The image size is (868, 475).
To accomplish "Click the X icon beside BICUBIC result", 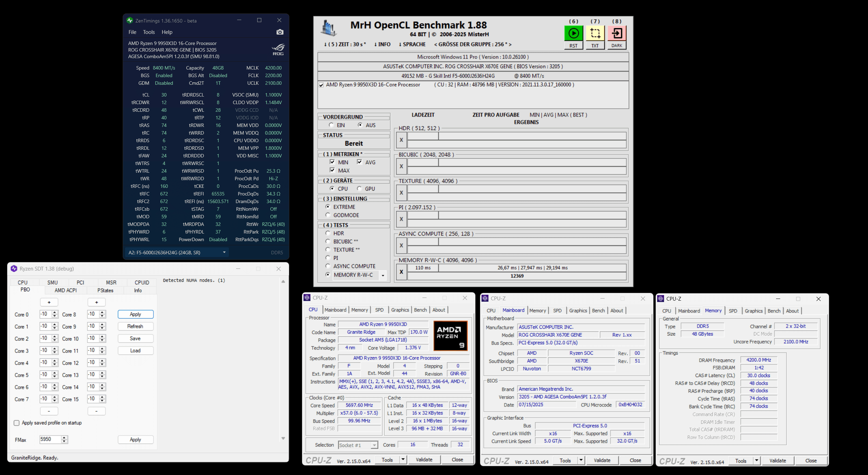I will click(x=401, y=166).
